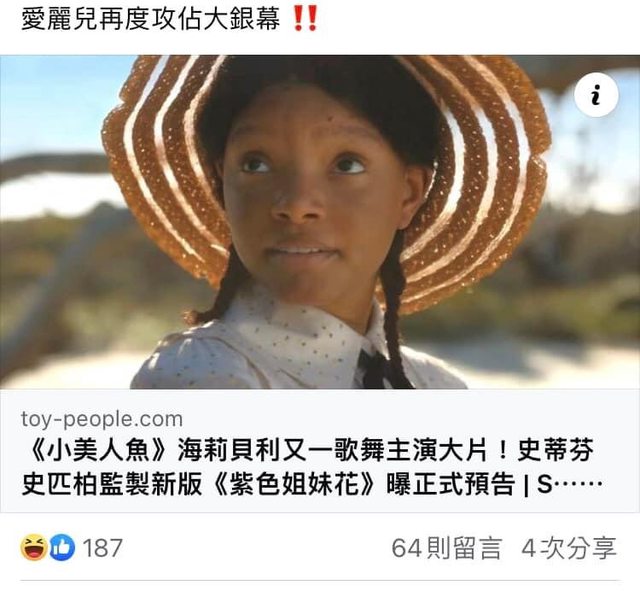This screenshot has width=640, height=591.
Task: View the 4次分享 shares
Action: (569, 548)
